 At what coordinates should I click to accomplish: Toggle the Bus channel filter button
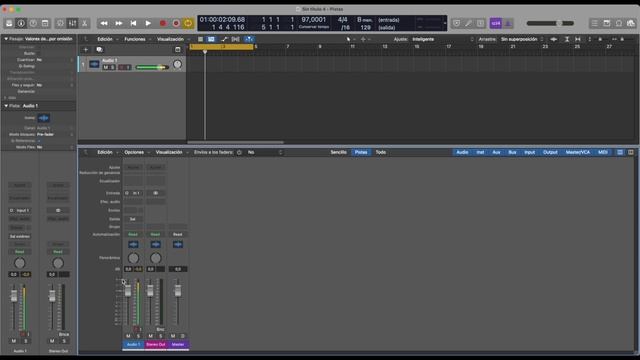tap(512, 152)
